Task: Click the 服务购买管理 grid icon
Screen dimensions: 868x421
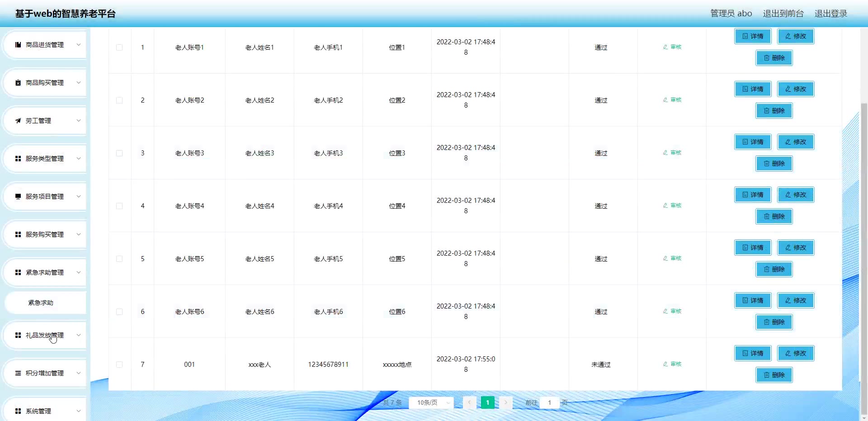Action: tap(18, 234)
